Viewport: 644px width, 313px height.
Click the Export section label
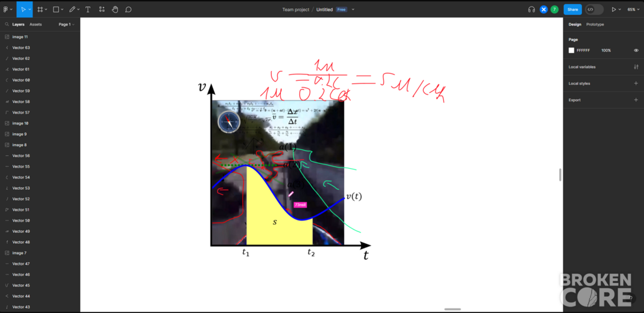coord(574,100)
